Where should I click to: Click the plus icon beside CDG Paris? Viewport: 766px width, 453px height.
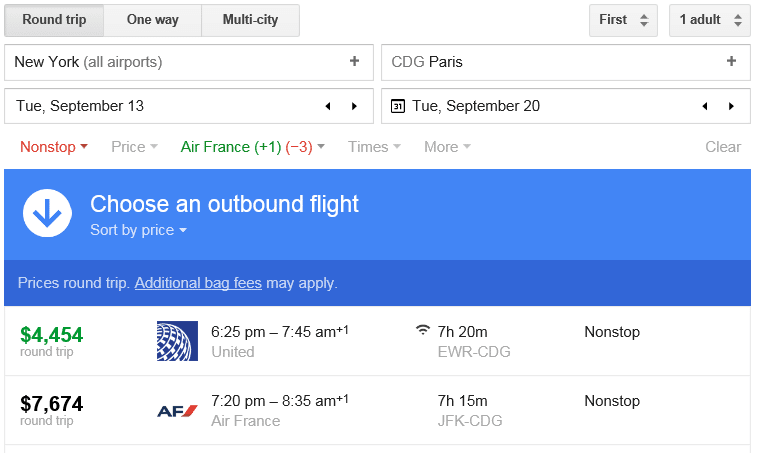731,62
